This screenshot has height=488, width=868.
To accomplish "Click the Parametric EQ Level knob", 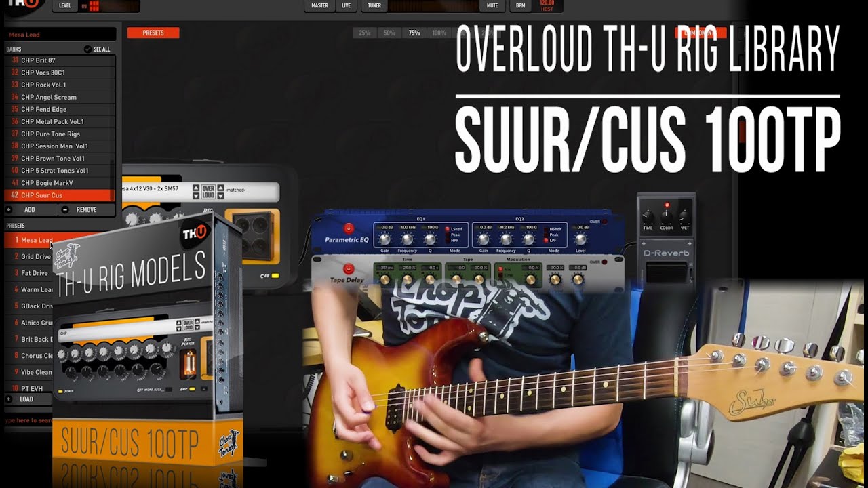I will point(580,239).
